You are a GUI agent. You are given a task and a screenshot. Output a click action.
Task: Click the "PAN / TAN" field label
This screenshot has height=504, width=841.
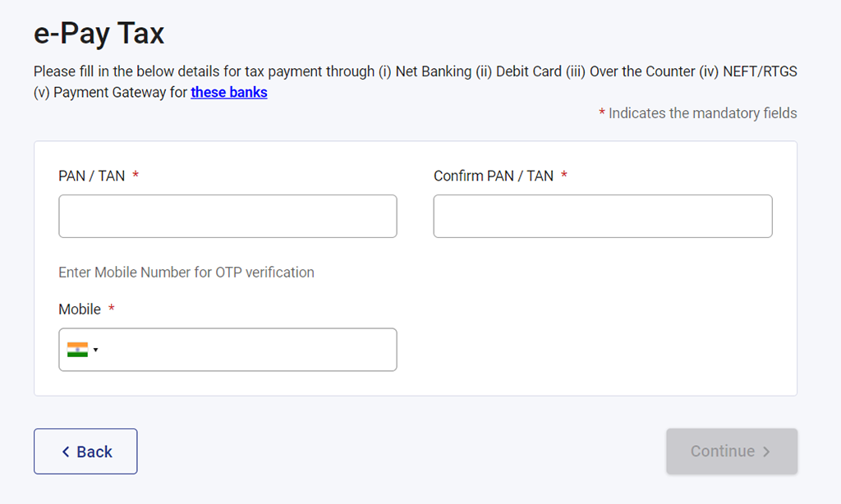click(91, 176)
